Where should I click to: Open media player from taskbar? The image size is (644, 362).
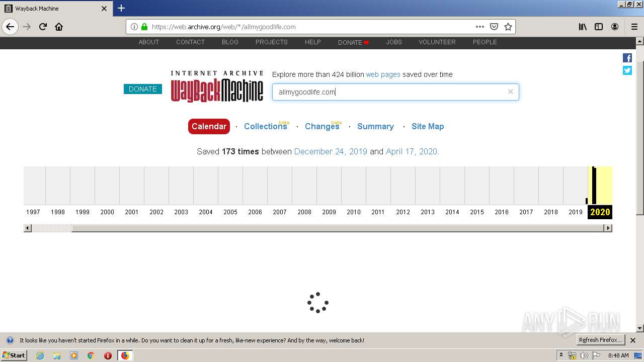pos(74,355)
